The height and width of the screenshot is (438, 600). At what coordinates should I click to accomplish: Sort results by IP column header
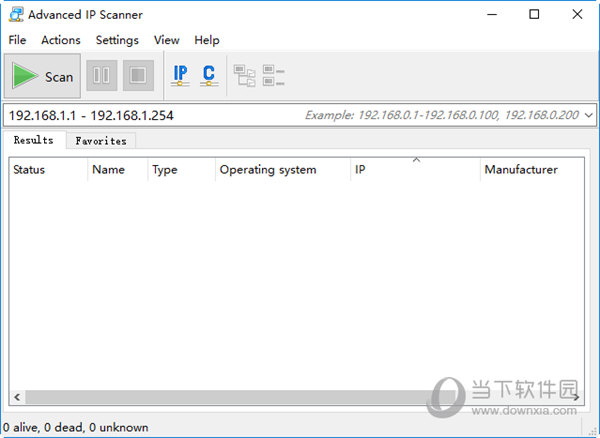(x=415, y=169)
